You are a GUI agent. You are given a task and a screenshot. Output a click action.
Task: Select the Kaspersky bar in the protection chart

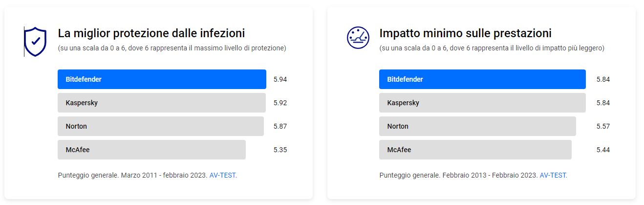162,103
